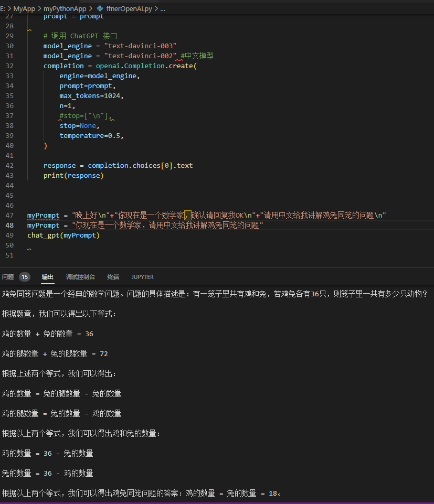Click line number 32 in the gutter
Image resolution: width=434 pixels, height=504 pixels.
(10, 66)
